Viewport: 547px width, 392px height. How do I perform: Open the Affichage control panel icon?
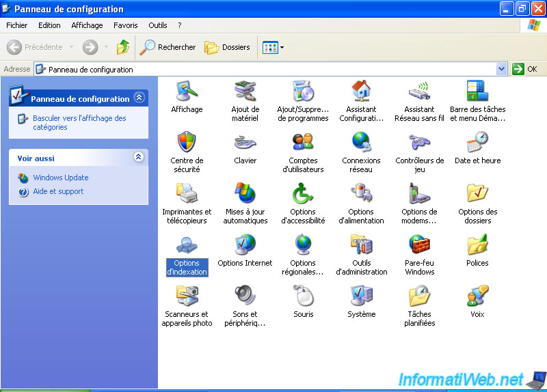click(x=187, y=97)
